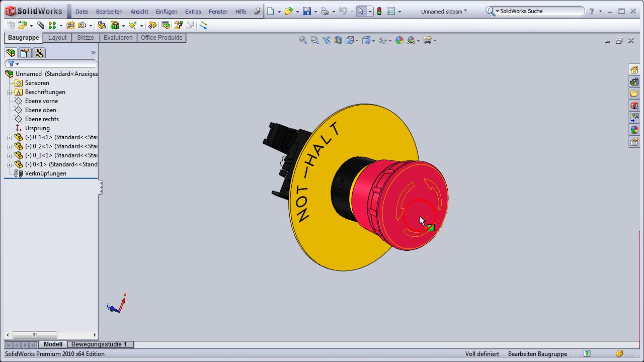This screenshot has height=362, width=644.
Task: Open the Datei menu
Action: (82, 12)
